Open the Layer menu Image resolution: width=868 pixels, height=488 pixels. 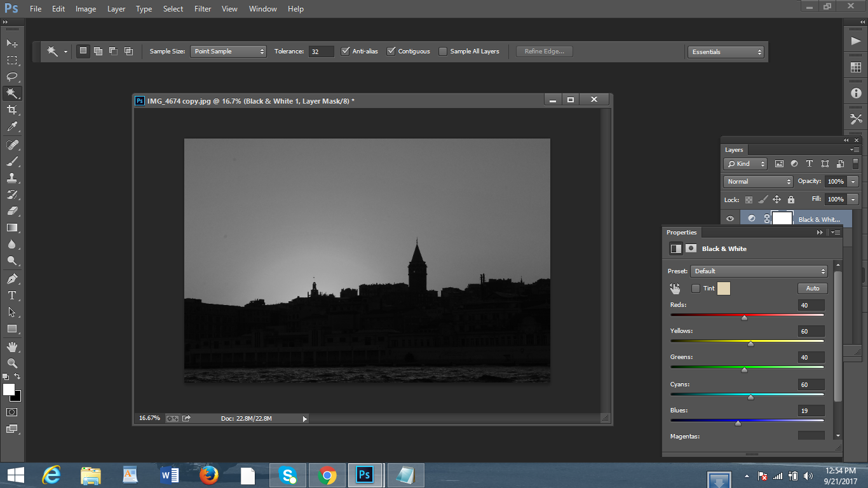pos(116,9)
